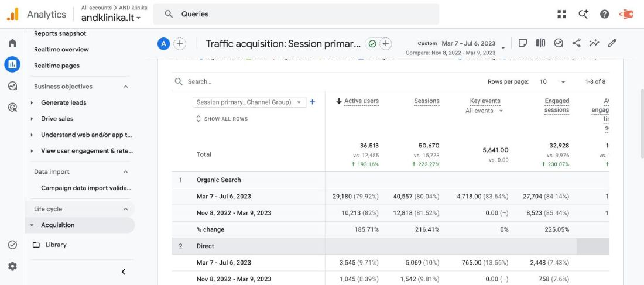Open the Session primary Channel Group dropdown
The width and height of the screenshot is (644, 285).
(x=250, y=102)
